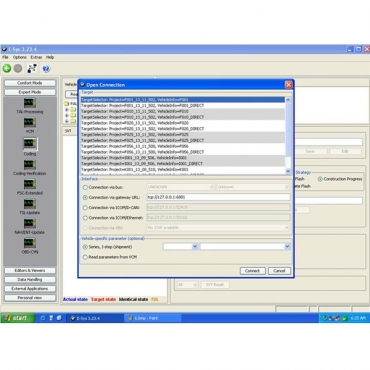
Task: Click the Edit button in main window
Action: click(x=345, y=151)
